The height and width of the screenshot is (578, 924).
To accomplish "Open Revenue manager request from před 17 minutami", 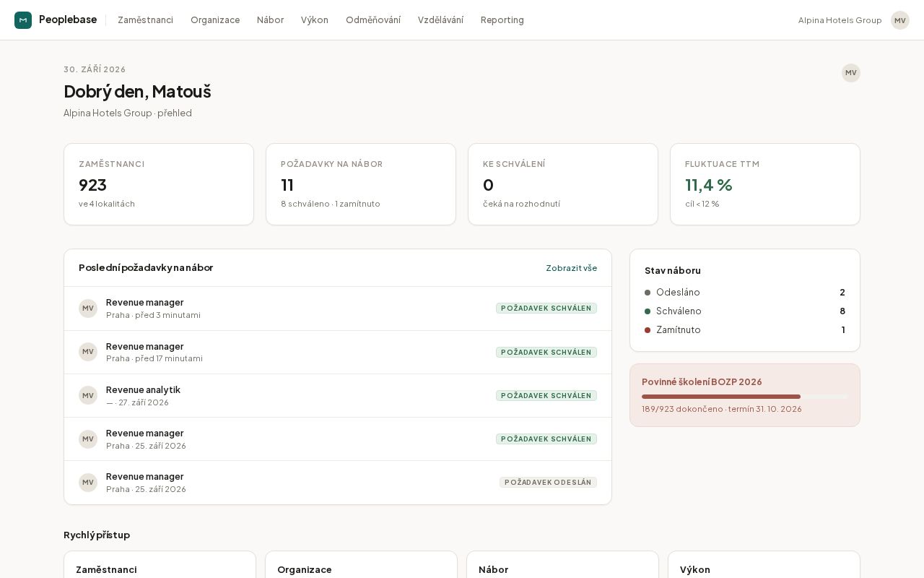I will (338, 352).
